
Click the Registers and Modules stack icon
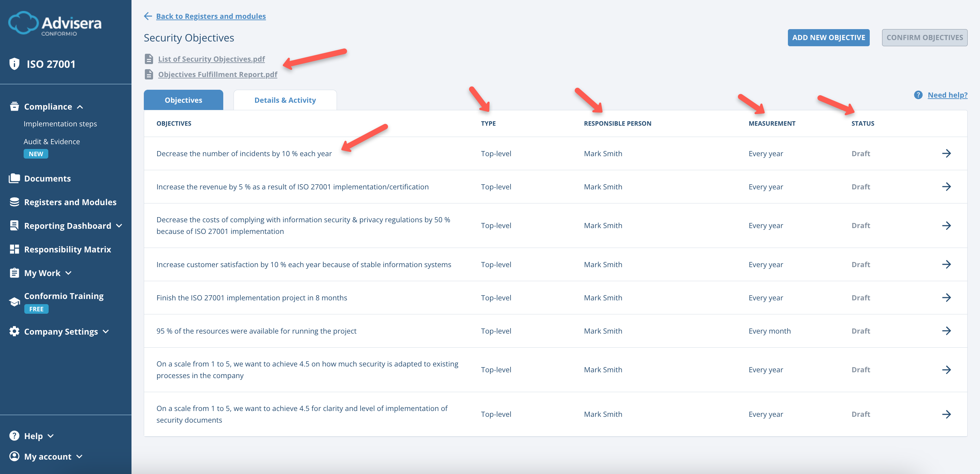pos(14,202)
